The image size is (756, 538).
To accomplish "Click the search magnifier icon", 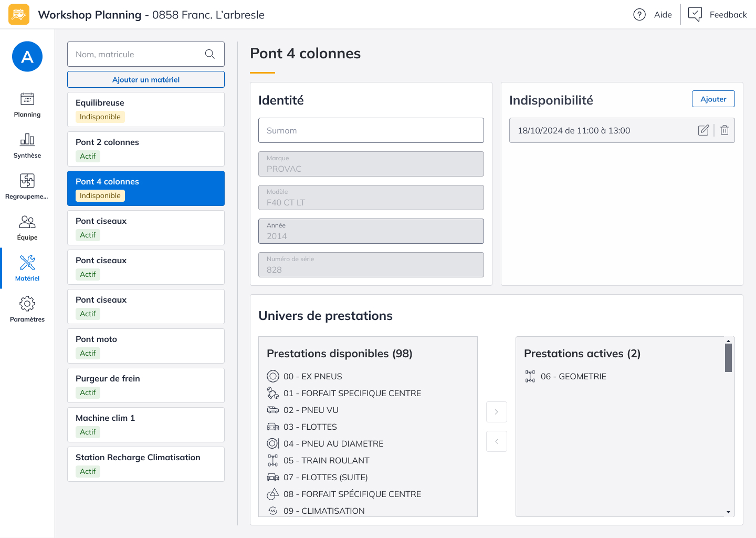I will point(210,54).
